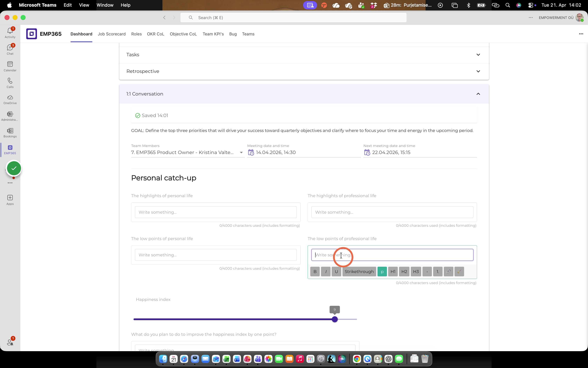This screenshot has height=368, width=588.
Task: Open the profile avatar menu
Action: click(x=579, y=18)
